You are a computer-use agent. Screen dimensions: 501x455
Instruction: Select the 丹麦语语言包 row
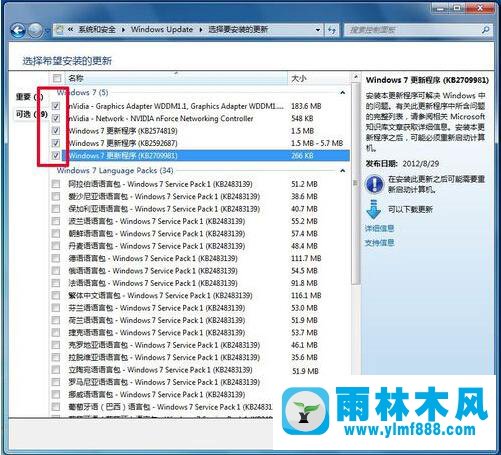point(200,246)
